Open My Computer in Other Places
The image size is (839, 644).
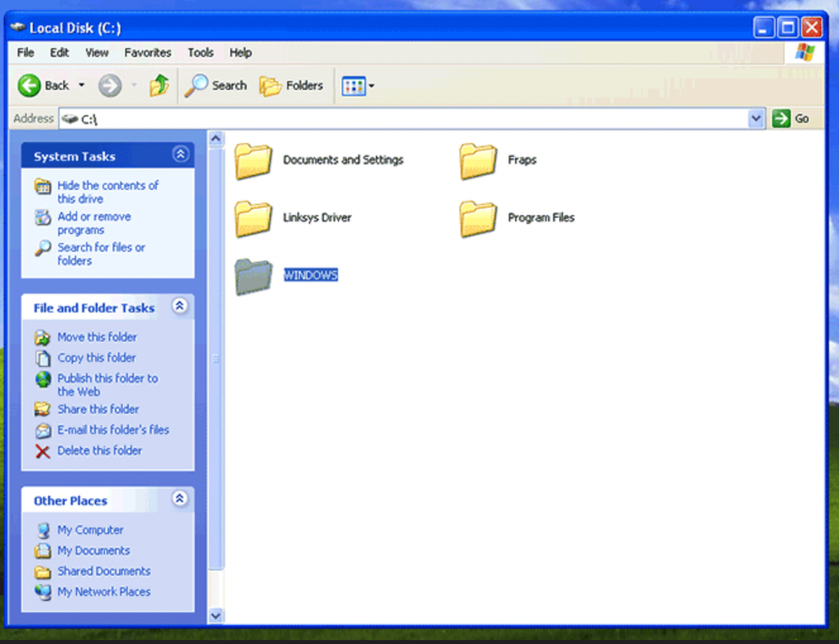click(91, 529)
